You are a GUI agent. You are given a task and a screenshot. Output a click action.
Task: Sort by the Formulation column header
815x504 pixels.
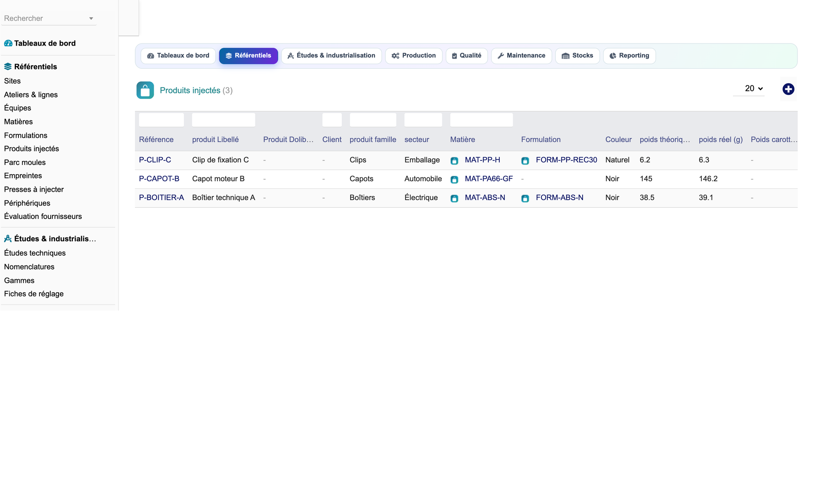(541, 139)
